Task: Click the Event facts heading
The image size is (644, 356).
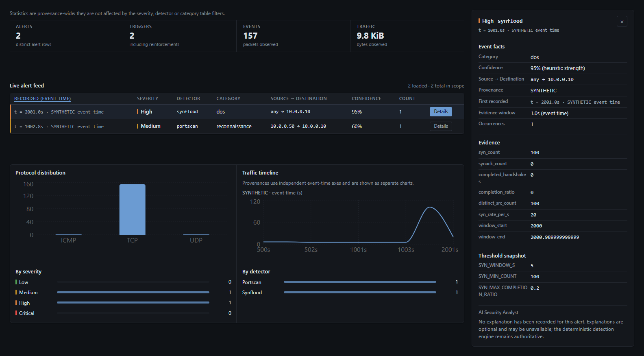Action: pos(492,46)
